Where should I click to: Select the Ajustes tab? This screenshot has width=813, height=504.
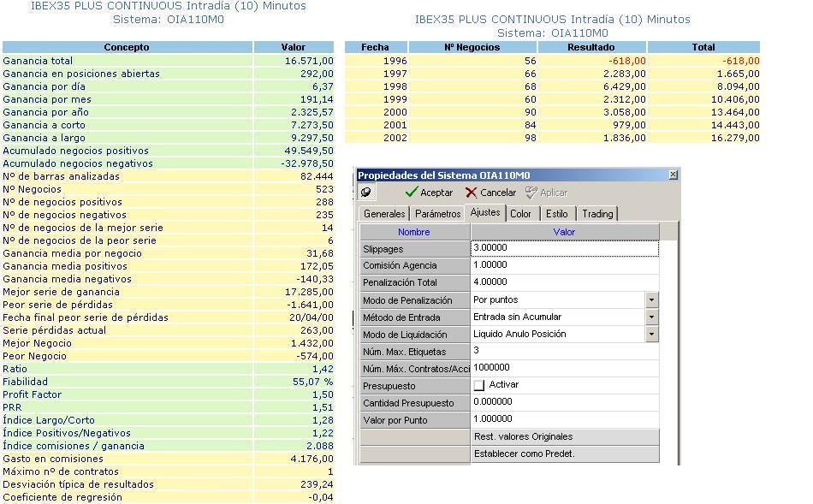click(485, 212)
